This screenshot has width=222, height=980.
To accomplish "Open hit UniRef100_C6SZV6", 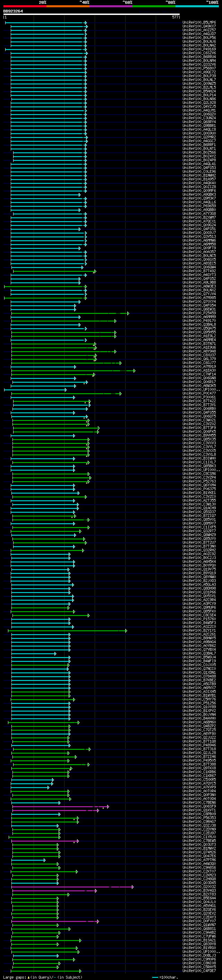I will click(199, 53).
